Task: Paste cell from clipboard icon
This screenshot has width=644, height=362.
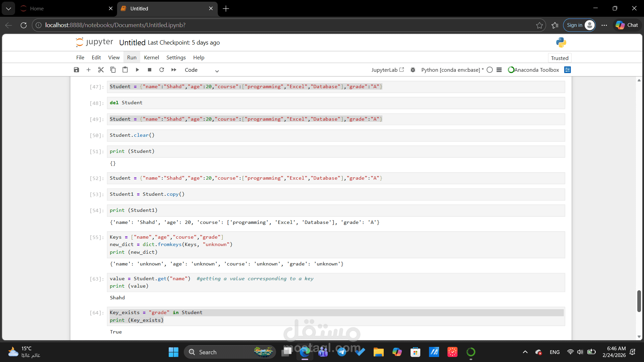Action: [x=125, y=70]
